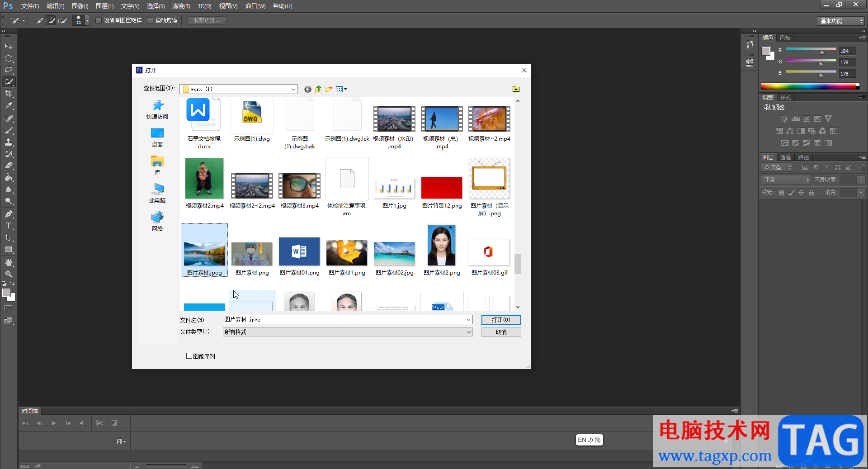Expand the file name dropdown
Screen dimensions: 868x469
468,320
